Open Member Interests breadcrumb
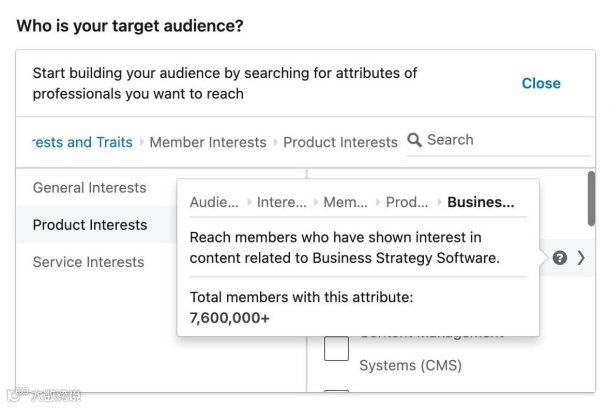This screenshot has height=408, width=609. click(x=208, y=142)
